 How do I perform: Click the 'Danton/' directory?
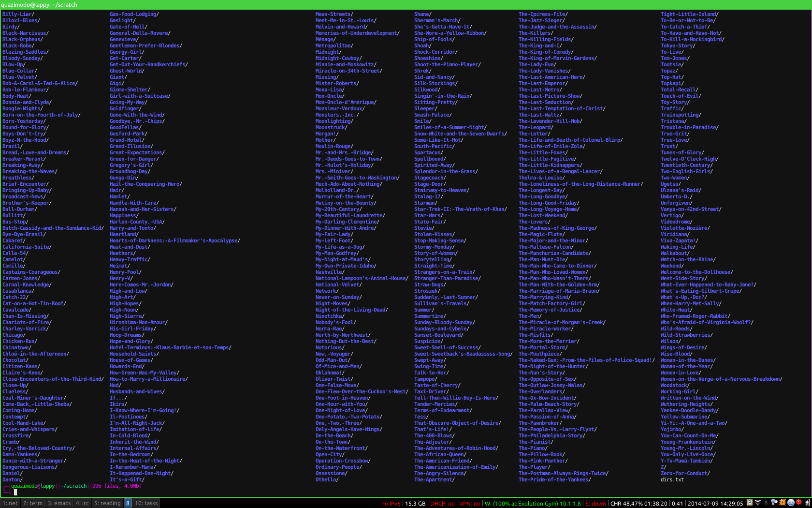click(x=13, y=480)
